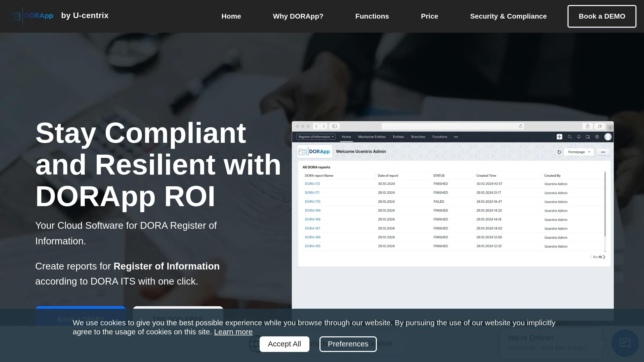Image resolution: width=644 pixels, height=362 pixels.
Task: Click the DORApp logo in the site header
Action: [31, 16]
